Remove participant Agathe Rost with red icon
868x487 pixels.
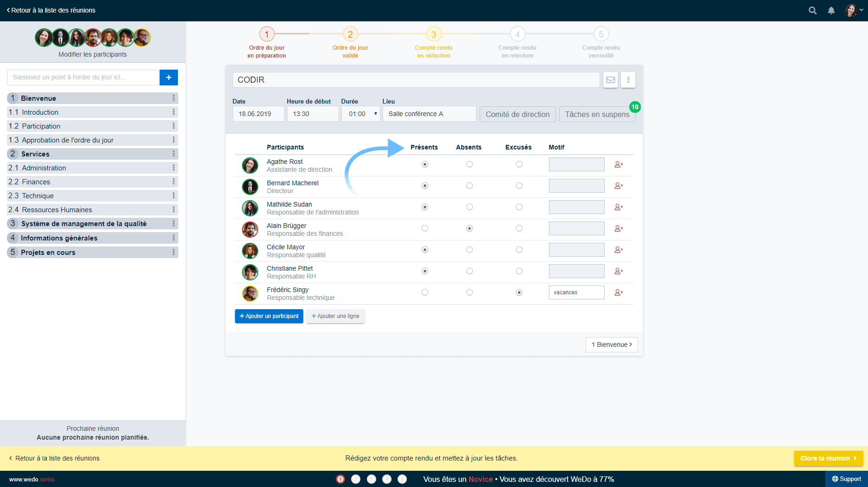(x=618, y=164)
